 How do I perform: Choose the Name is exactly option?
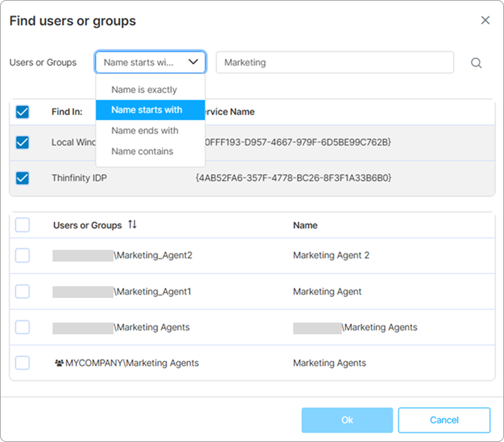[150, 90]
